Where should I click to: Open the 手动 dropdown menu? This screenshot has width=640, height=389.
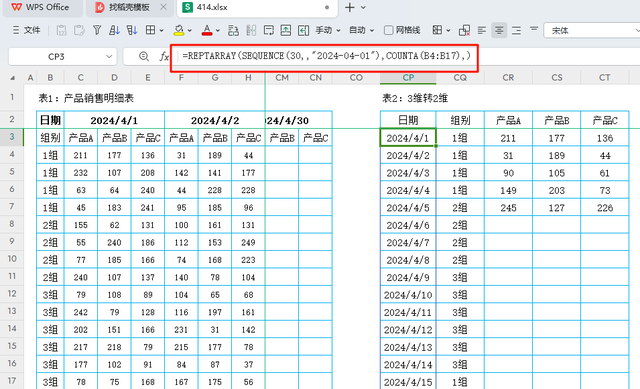[x=328, y=30]
